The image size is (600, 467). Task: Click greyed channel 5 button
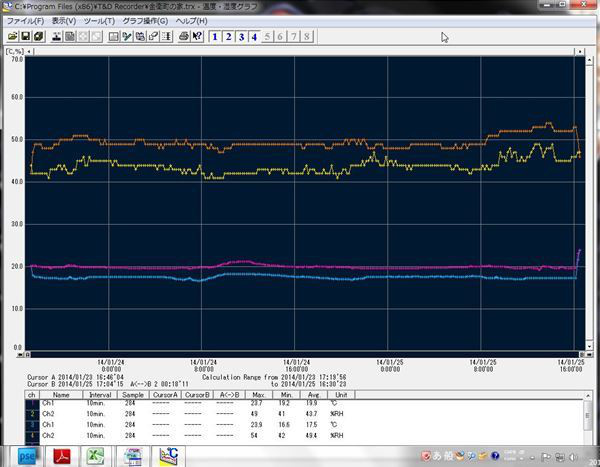tap(267, 37)
